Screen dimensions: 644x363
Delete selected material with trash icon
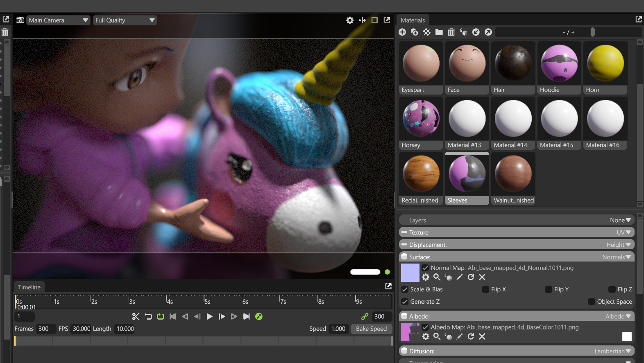451,32
